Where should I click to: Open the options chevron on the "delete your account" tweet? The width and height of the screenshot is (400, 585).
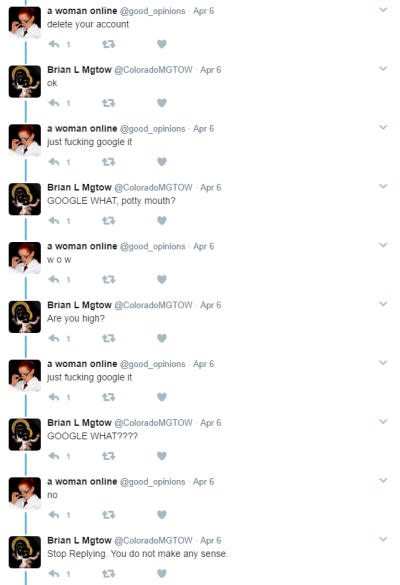point(383,10)
